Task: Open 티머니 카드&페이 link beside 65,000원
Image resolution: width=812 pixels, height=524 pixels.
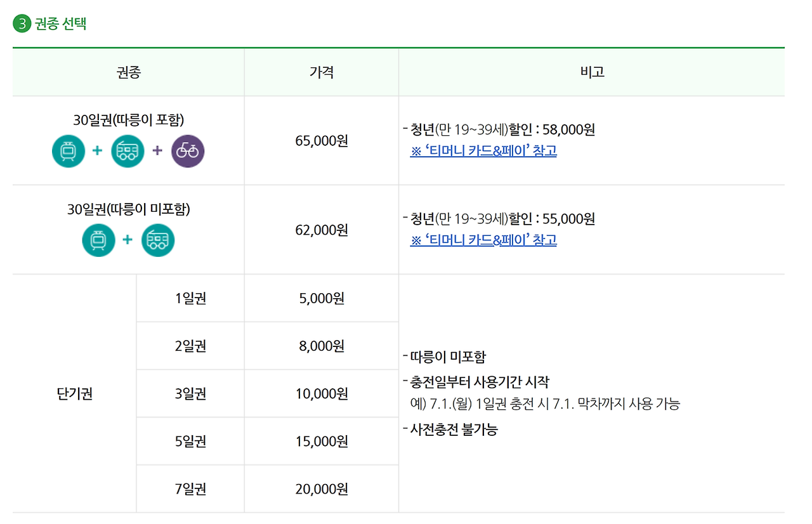Action: coord(483,151)
